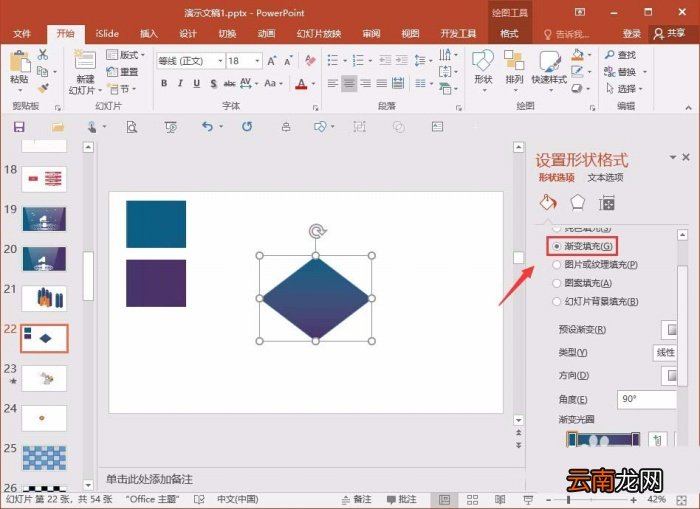700x509 pixels.
Task: Select the right purple gradient stop
Action: pos(636,439)
